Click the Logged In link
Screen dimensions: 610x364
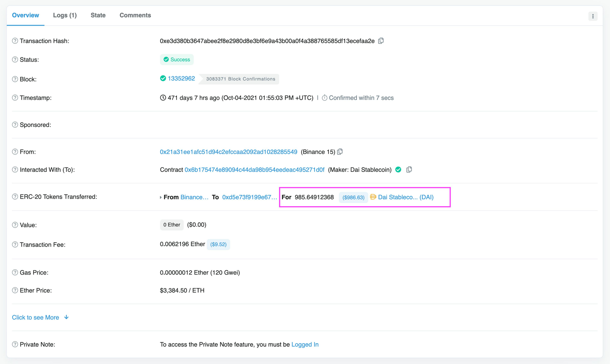point(305,344)
